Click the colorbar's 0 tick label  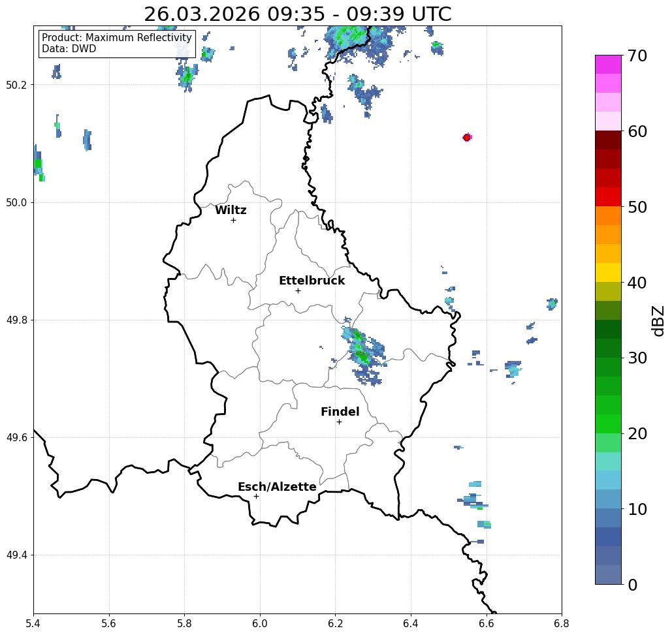pos(633,585)
